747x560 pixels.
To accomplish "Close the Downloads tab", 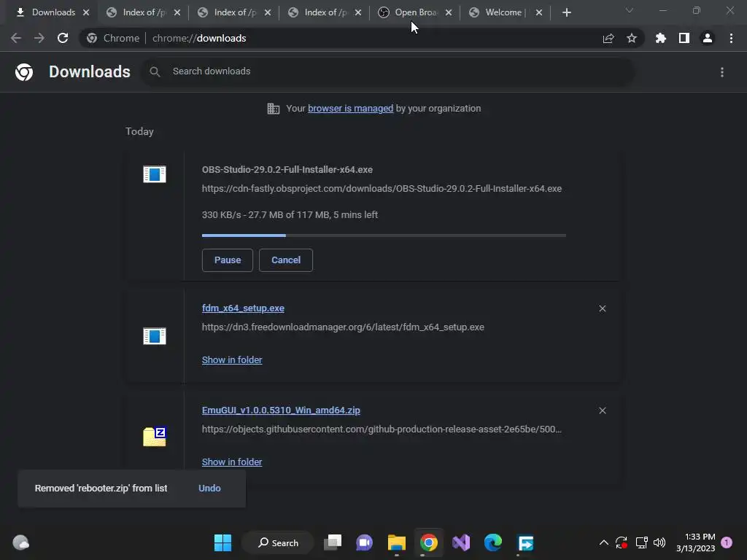I will point(86,12).
